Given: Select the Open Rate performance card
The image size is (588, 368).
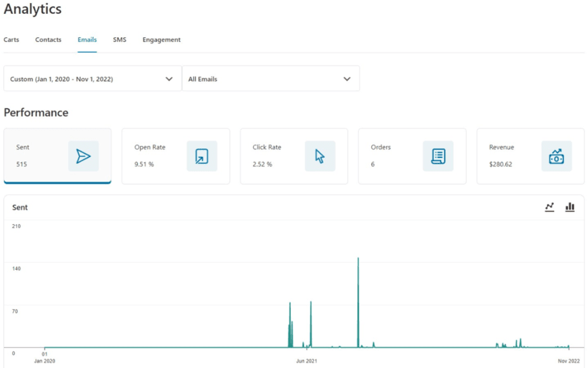Looking at the screenshot, I should coord(176,156).
